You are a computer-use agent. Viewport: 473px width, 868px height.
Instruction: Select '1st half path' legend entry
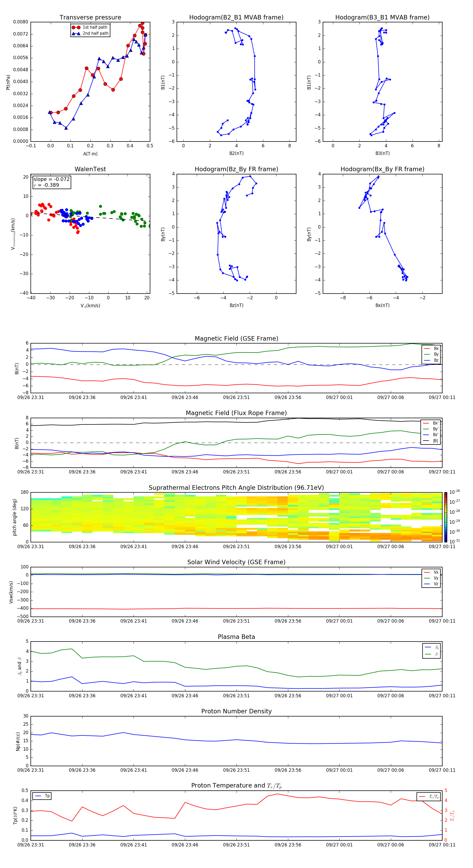coord(90,27)
